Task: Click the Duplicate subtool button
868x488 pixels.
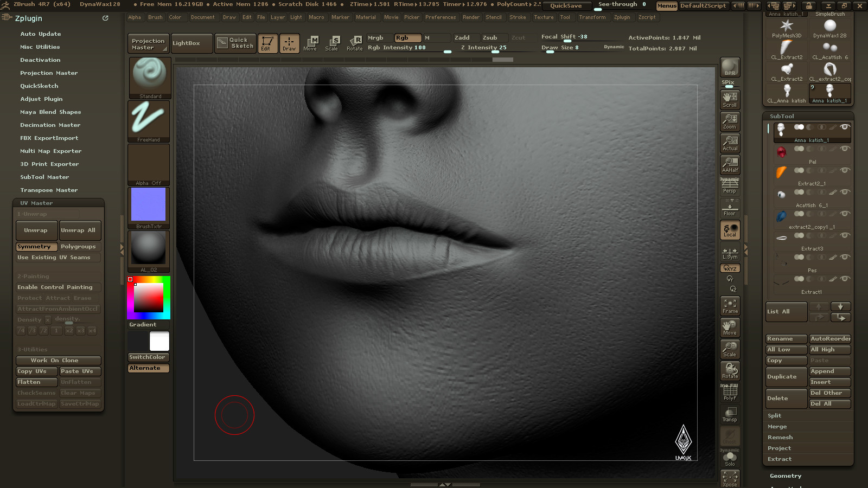Action: pyautogui.click(x=787, y=377)
